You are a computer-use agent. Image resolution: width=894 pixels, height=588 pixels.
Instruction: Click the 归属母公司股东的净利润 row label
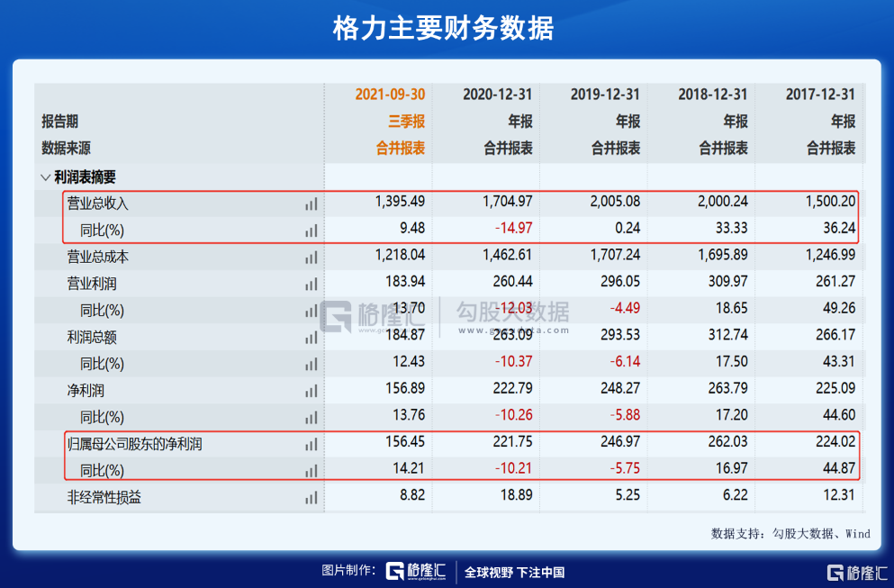(x=134, y=444)
